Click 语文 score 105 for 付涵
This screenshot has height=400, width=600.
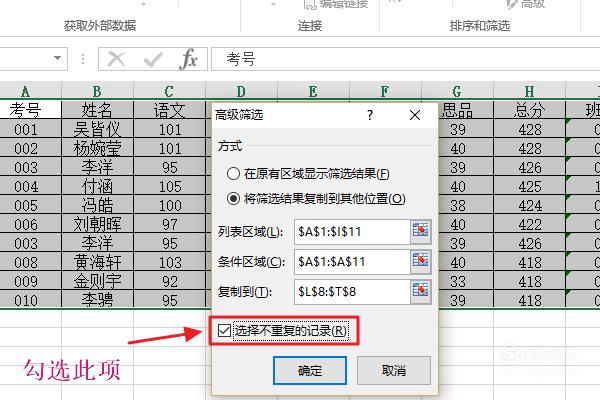pyautogui.click(x=169, y=186)
